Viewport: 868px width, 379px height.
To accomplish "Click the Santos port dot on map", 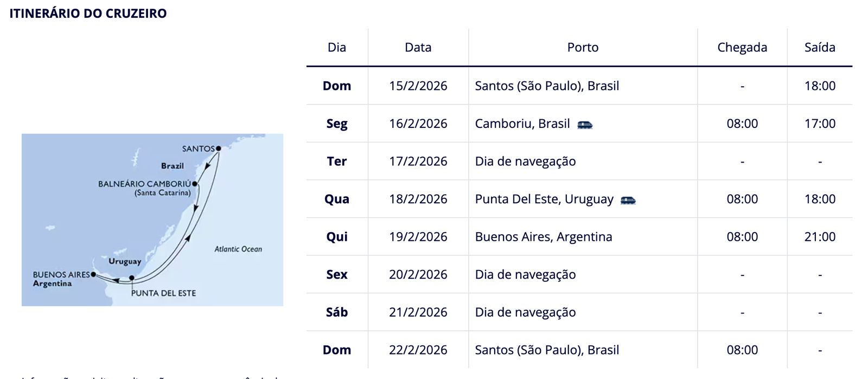I will 219,148.
